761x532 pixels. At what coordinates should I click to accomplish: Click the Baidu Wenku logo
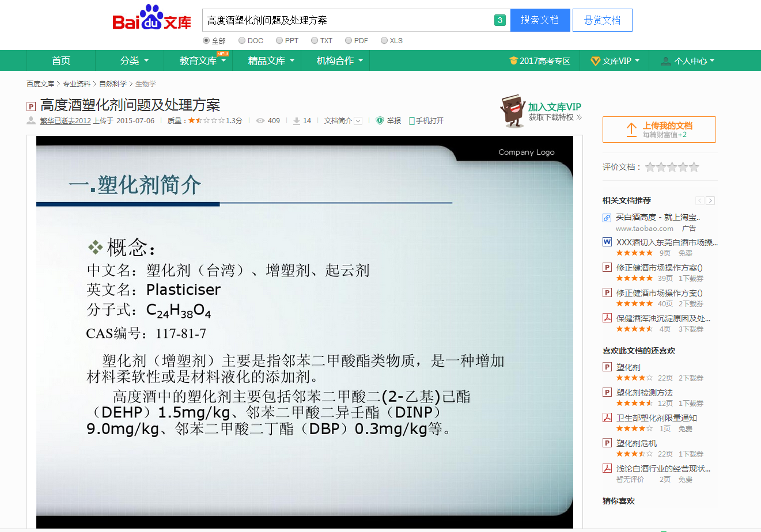[x=152, y=18]
